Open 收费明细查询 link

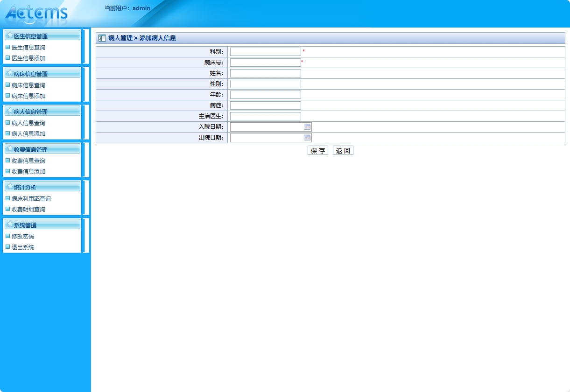28,210
